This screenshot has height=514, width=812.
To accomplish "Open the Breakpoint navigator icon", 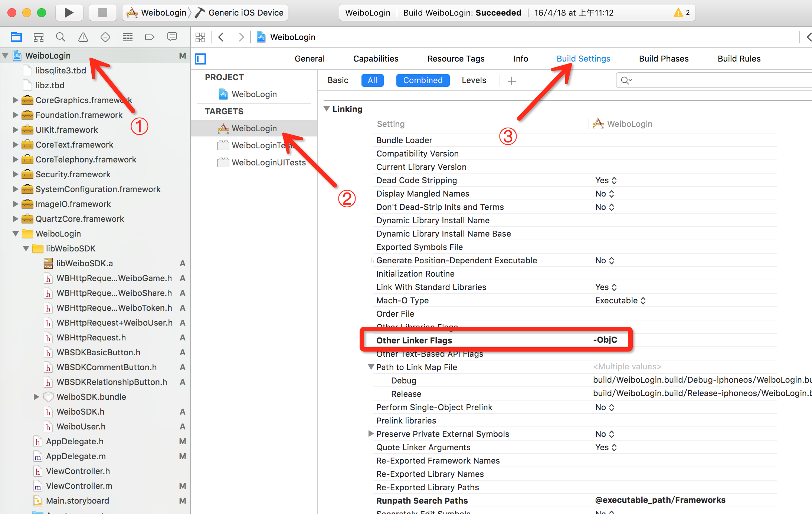I will [x=150, y=37].
